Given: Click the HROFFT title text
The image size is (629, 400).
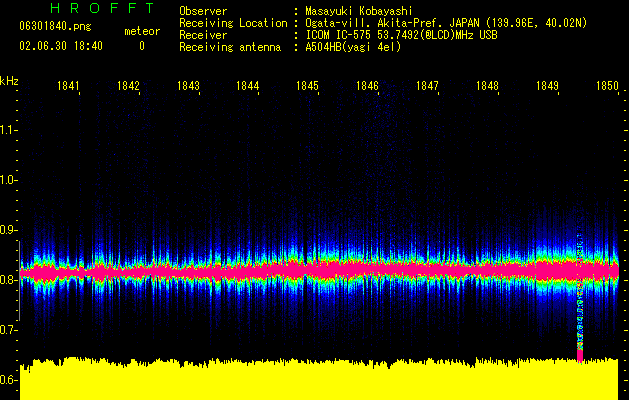Looking at the screenshot, I should coord(102,9).
